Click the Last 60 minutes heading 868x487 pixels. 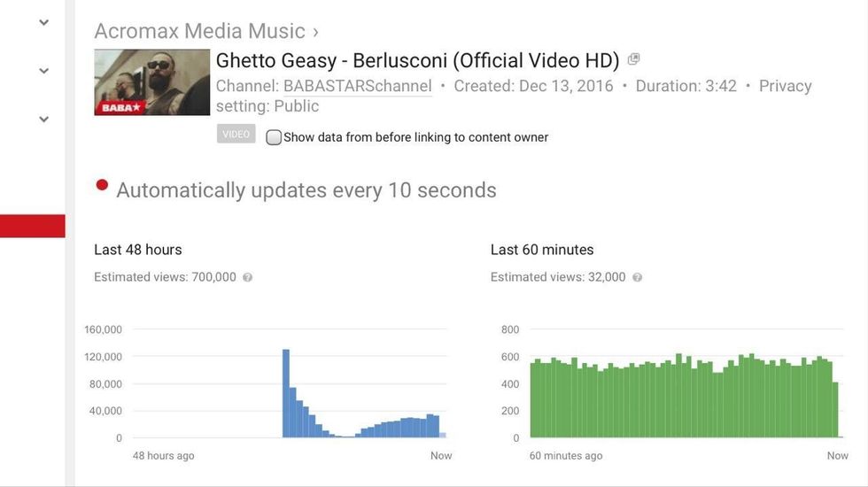point(542,250)
